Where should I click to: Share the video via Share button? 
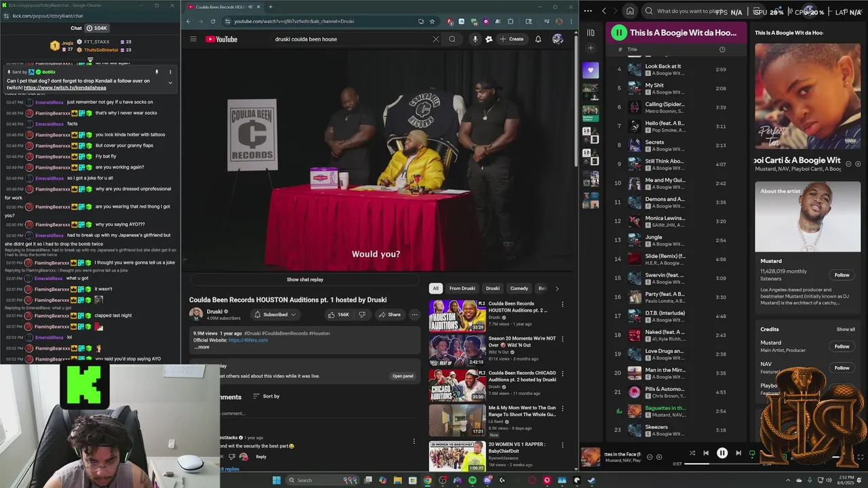click(389, 314)
